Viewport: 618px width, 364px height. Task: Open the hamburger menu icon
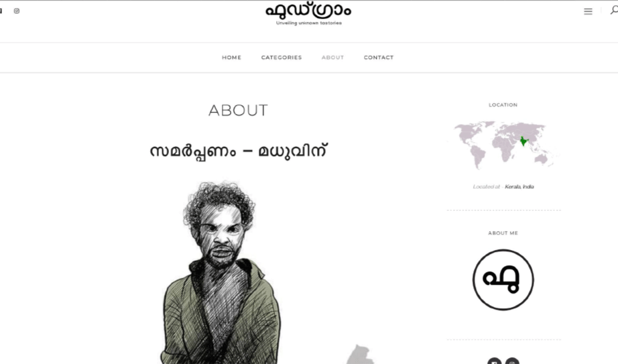[588, 11]
